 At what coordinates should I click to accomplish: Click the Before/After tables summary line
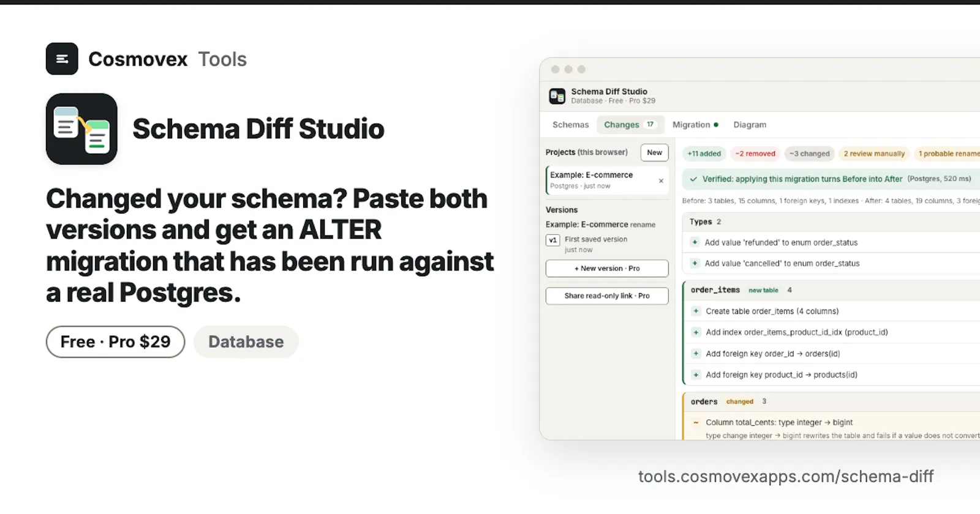click(831, 201)
